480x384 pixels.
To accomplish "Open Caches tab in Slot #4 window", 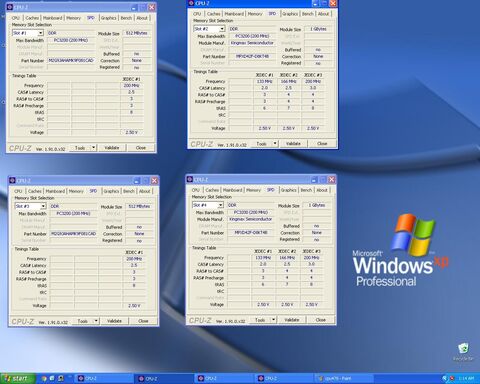I will click(x=212, y=190).
